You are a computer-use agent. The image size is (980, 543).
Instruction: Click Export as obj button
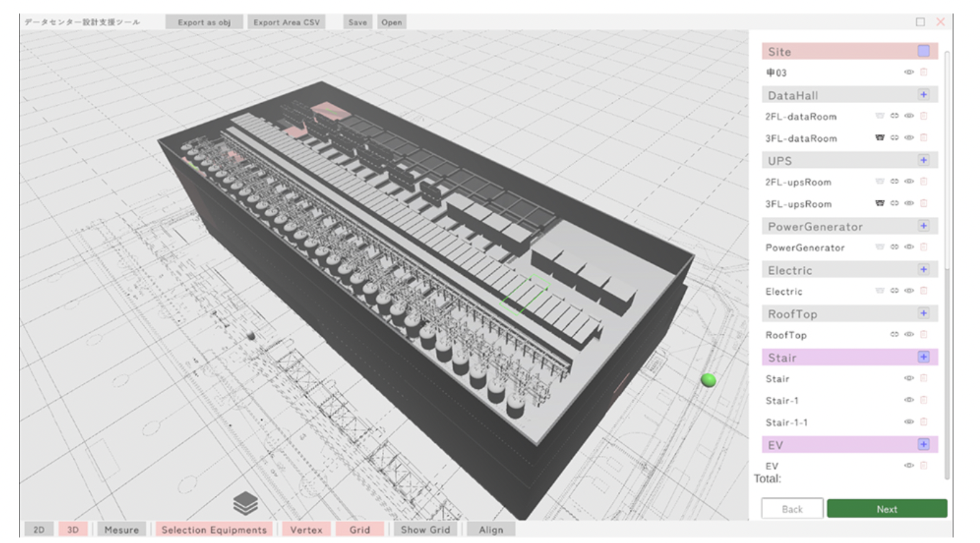(204, 22)
